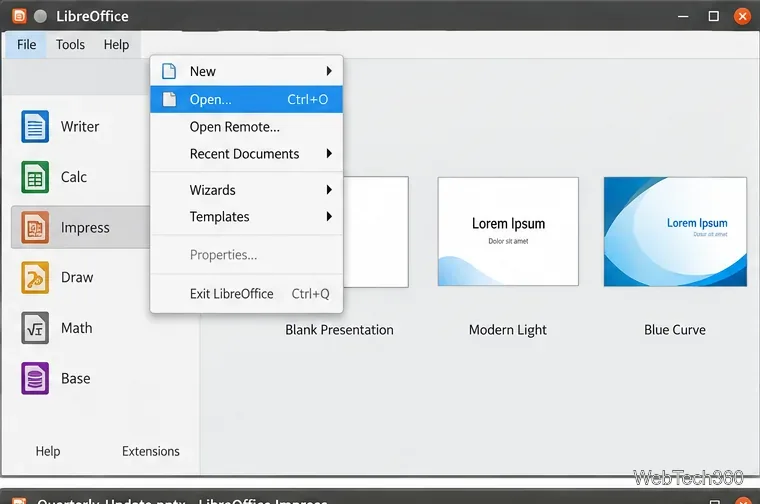Click the Blue Curve caption
Screen dimensions: 760x504
[x=675, y=330]
